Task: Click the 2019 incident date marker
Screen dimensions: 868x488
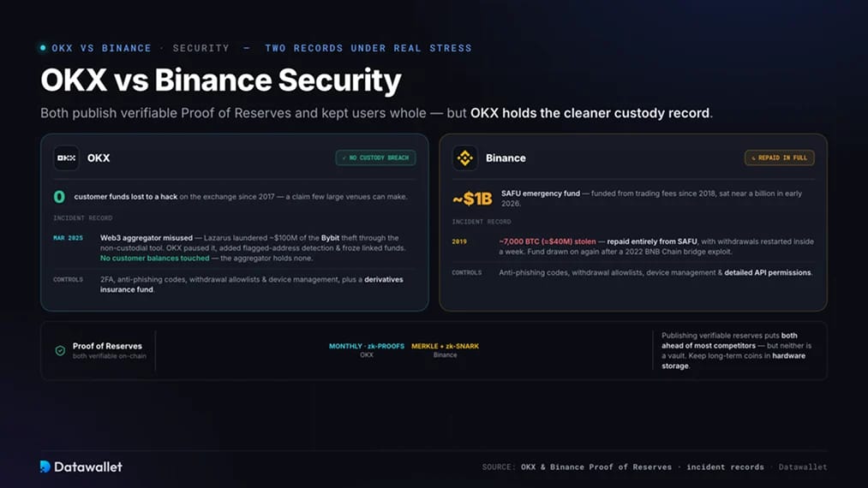Action: [459, 241]
